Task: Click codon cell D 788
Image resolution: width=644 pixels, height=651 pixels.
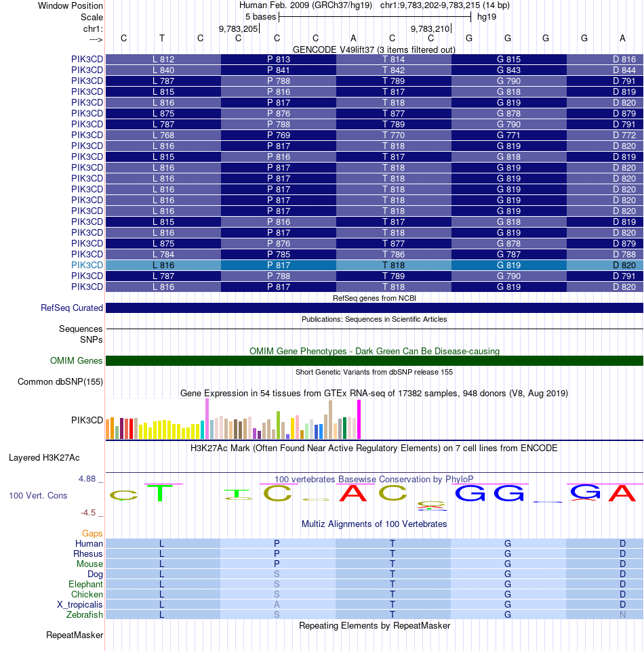Action: (x=605, y=254)
